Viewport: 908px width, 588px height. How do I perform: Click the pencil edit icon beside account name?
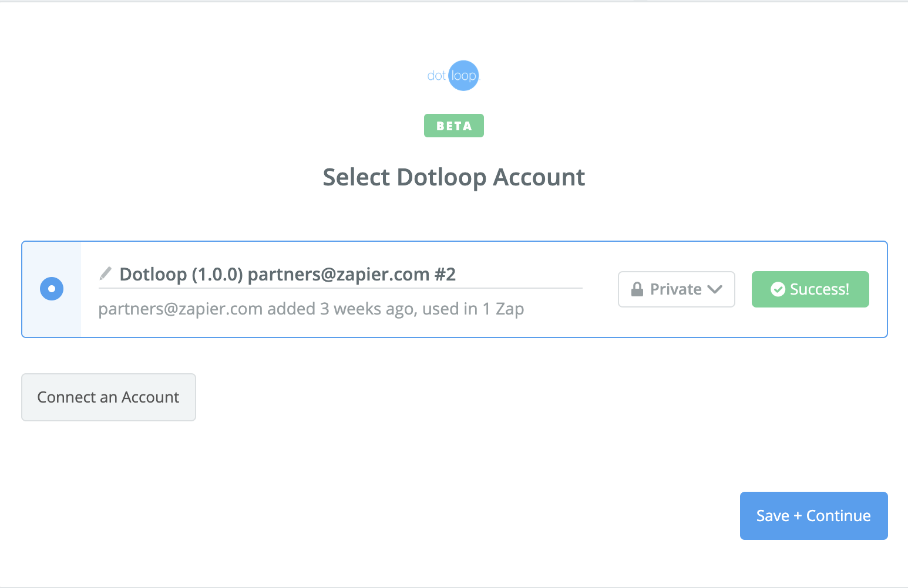pos(106,273)
